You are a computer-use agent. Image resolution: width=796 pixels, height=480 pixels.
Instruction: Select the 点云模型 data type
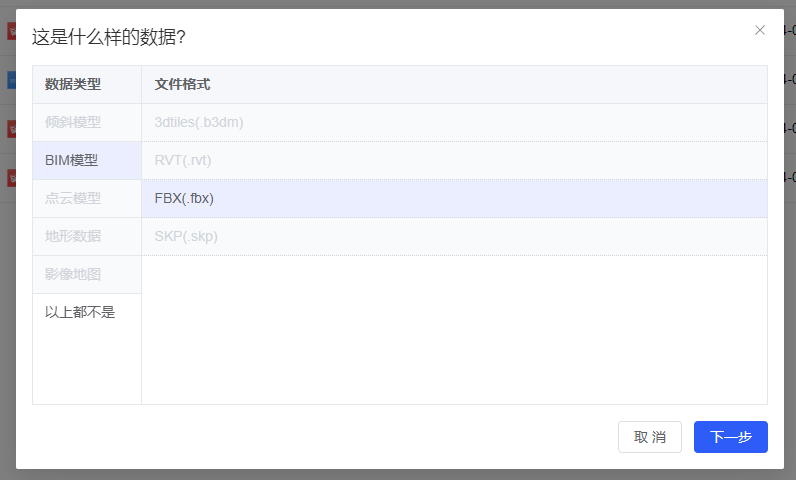73,198
